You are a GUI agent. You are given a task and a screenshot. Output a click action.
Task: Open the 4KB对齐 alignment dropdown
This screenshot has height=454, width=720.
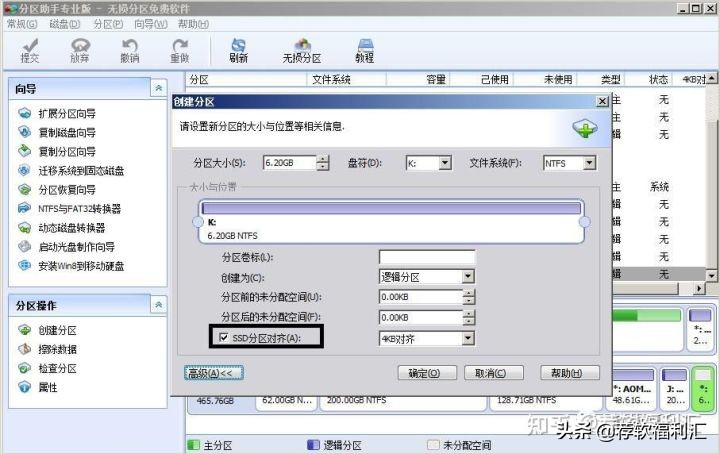(x=468, y=338)
